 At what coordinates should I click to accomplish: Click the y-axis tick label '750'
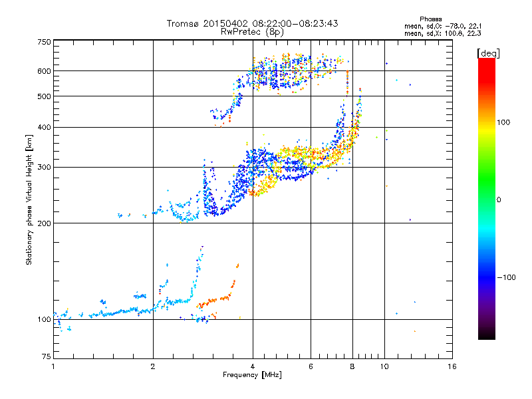[45, 42]
